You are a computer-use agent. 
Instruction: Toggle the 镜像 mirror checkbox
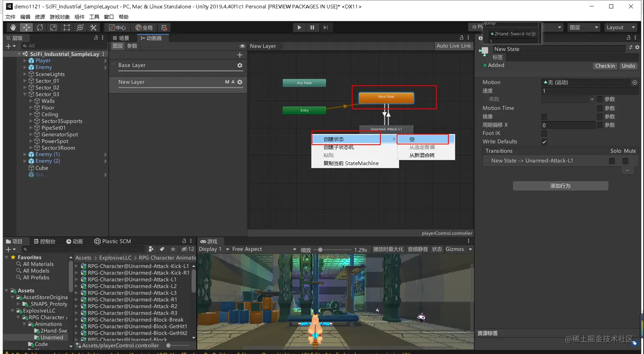[544, 117]
